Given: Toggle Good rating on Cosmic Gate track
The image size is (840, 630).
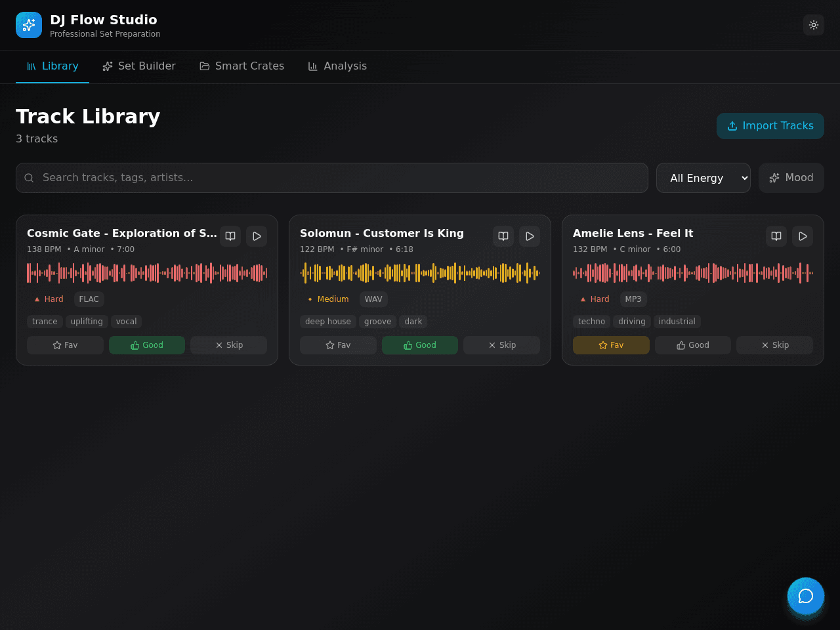Looking at the screenshot, I should pyautogui.click(x=147, y=345).
